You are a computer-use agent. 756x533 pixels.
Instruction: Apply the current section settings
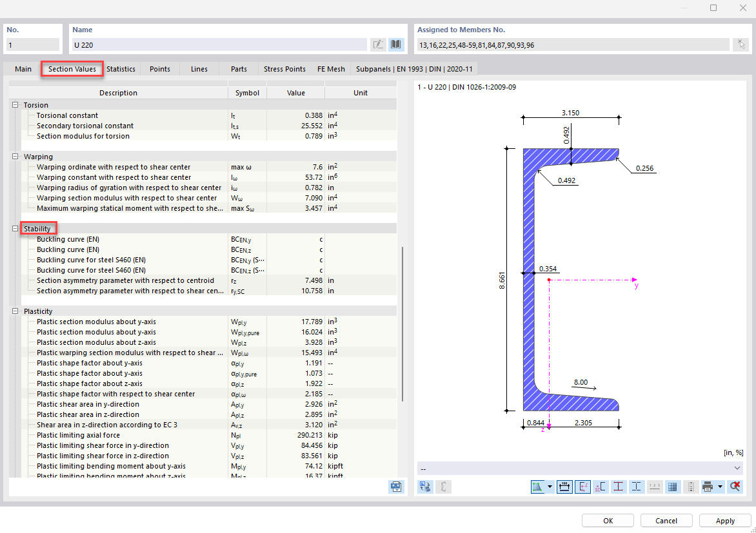click(725, 520)
